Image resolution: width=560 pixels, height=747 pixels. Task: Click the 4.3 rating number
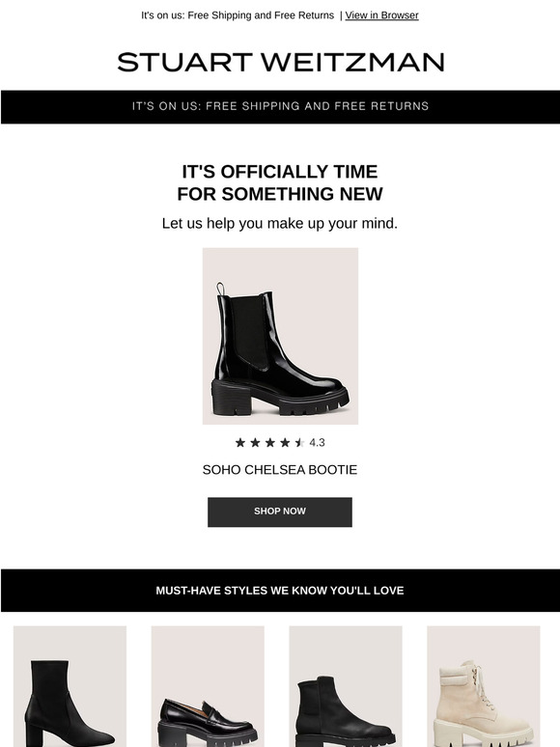pos(317,443)
